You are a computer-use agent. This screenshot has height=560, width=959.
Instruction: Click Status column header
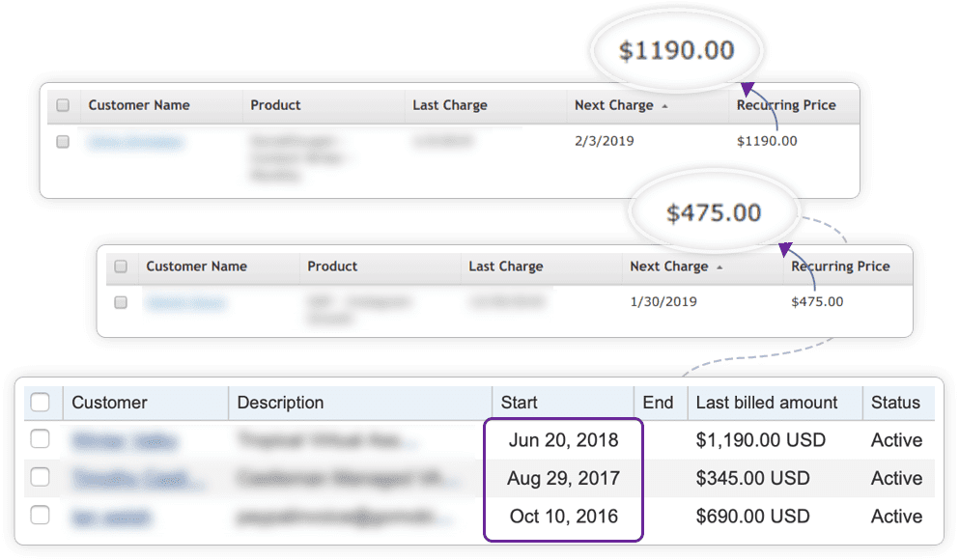[x=895, y=403]
